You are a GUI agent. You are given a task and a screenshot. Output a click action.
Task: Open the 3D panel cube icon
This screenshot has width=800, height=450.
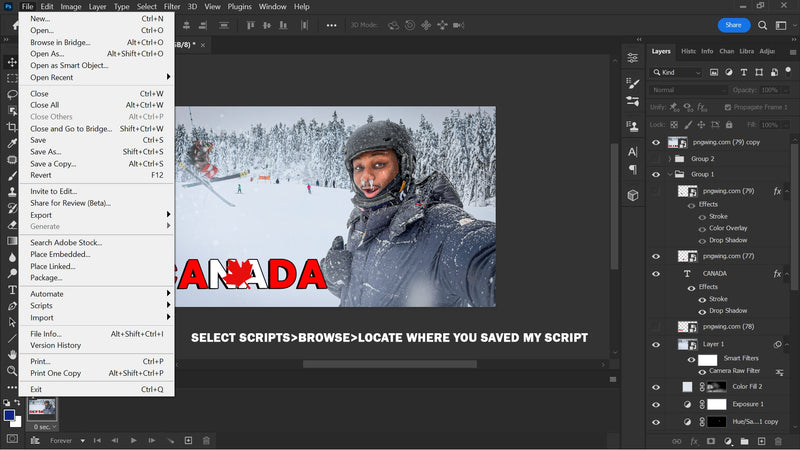tap(632, 196)
